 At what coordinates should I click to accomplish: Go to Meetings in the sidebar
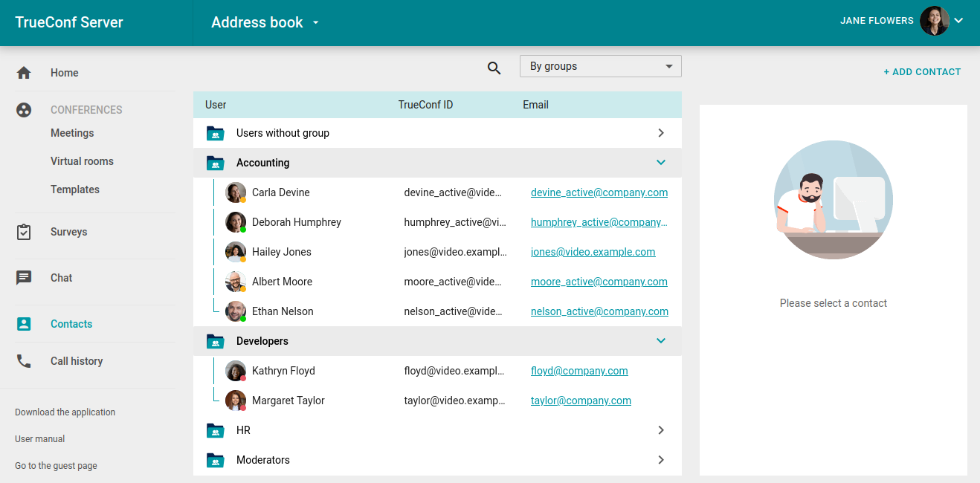(x=72, y=133)
